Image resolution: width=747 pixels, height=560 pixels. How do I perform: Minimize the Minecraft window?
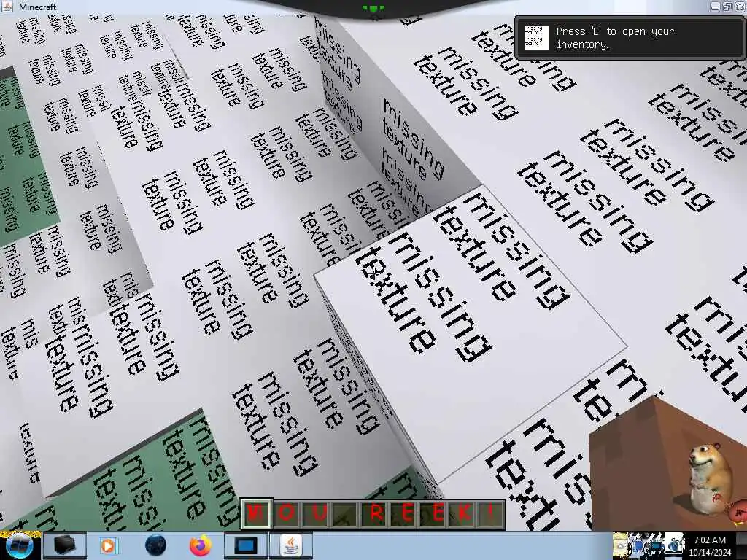pyautogui.click(x=715, y=7)
